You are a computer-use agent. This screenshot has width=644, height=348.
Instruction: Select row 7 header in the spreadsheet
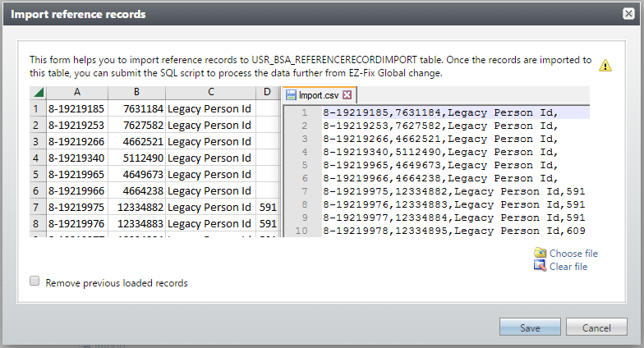click(37, 208)
